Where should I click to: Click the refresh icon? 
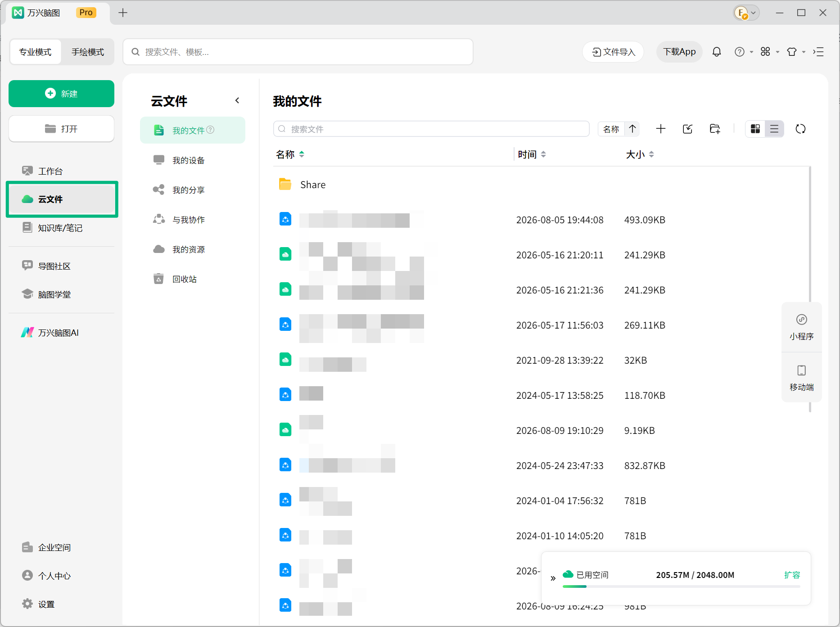(800, 129)
